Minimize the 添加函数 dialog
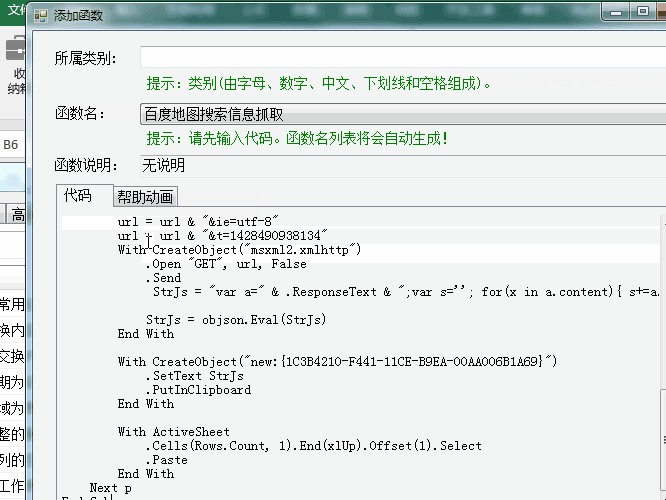This screenshot has height=500, width=666. point(615,12)
